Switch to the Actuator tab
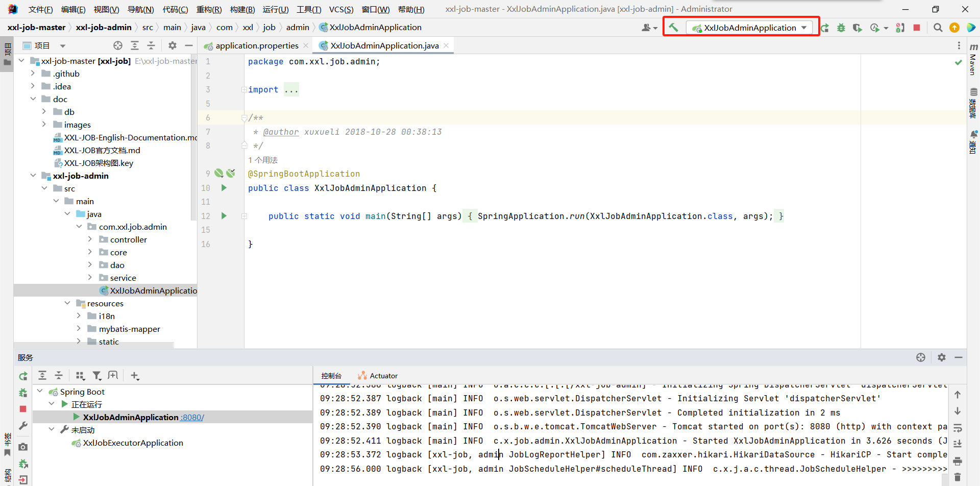This screenshot has height=486, width=980. pos(378,376)
